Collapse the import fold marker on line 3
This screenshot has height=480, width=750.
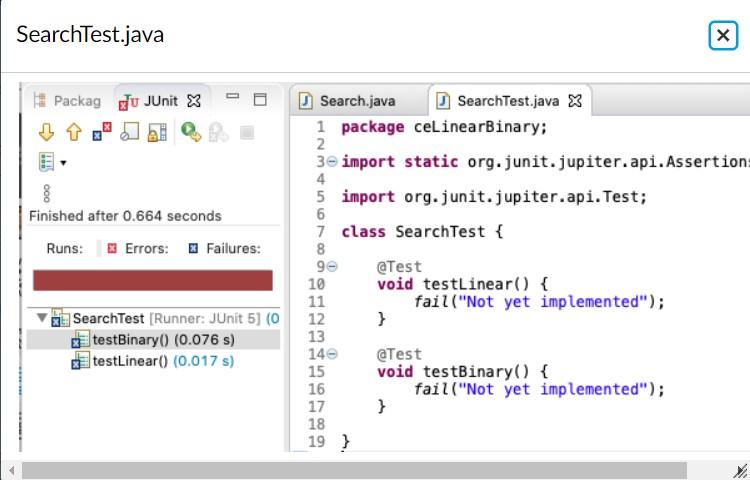332,162
